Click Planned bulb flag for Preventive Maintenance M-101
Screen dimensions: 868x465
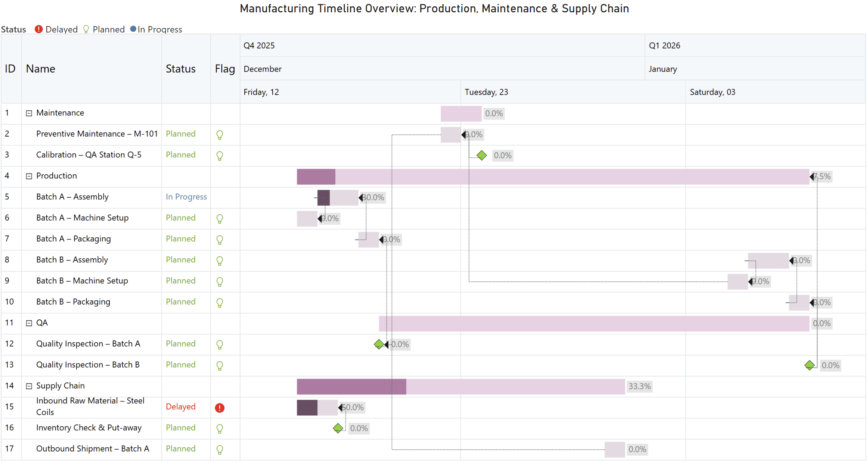(x=220, y=135)
